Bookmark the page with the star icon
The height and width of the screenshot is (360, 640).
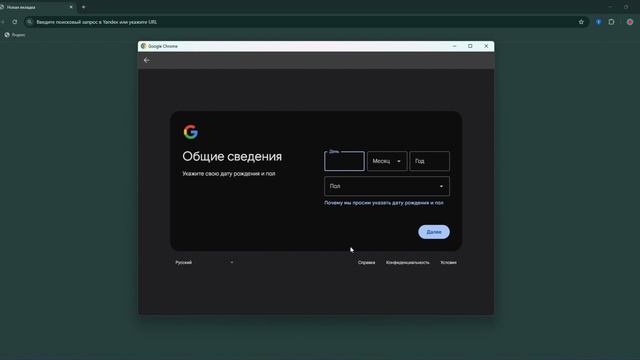click(581, 22)
